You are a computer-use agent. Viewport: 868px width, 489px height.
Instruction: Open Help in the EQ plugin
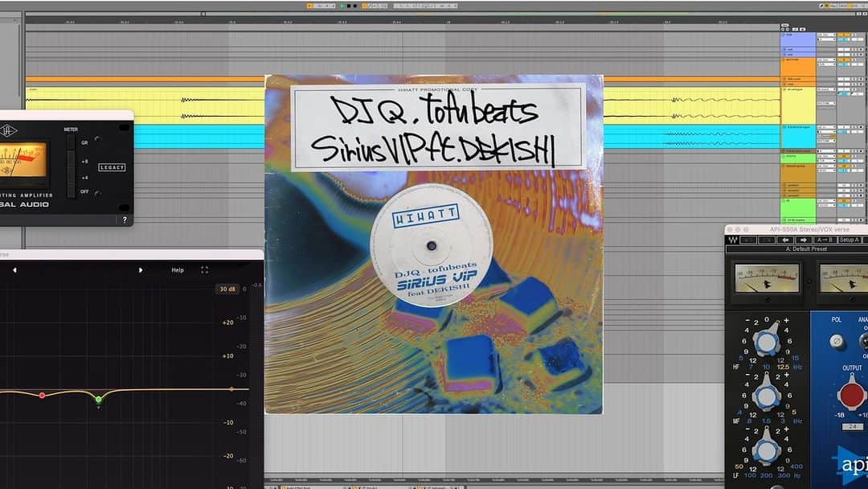click(177, 270)
